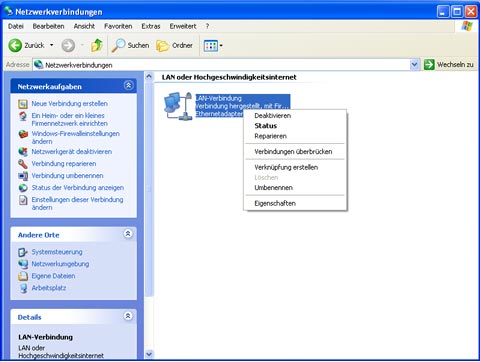
Task: Click Einstellungen dieser Verbindung ändern link
Action: [77, 203]
